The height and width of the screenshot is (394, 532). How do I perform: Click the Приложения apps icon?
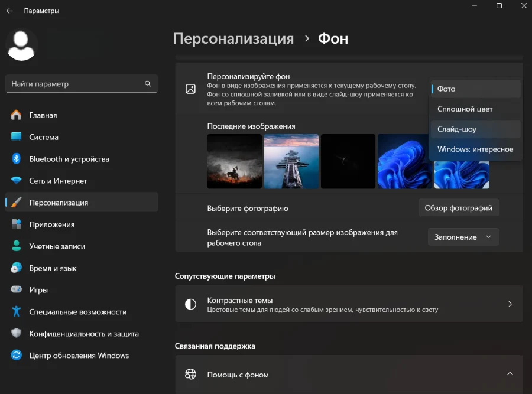pyautogui.click(x=17, y=224)
